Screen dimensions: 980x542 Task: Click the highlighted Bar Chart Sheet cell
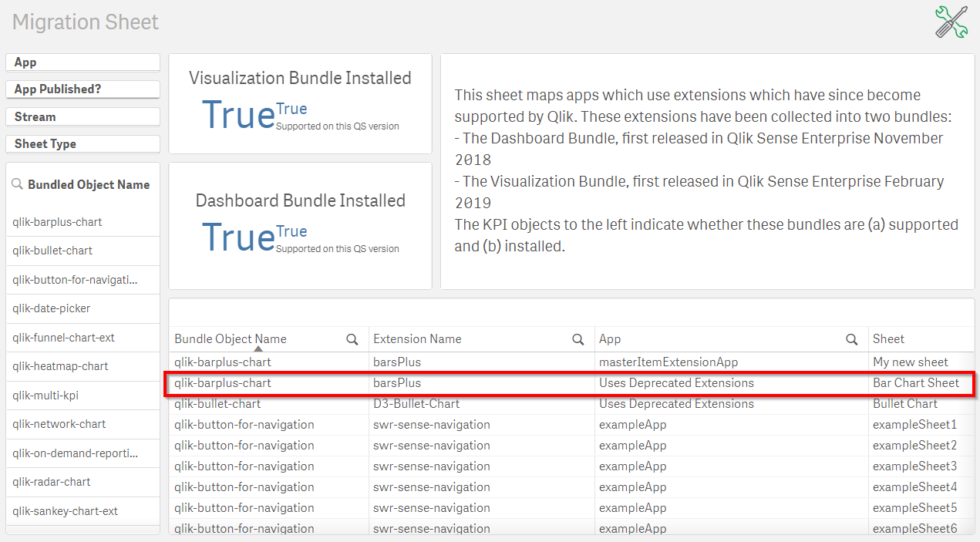click(x=916, y=383)
